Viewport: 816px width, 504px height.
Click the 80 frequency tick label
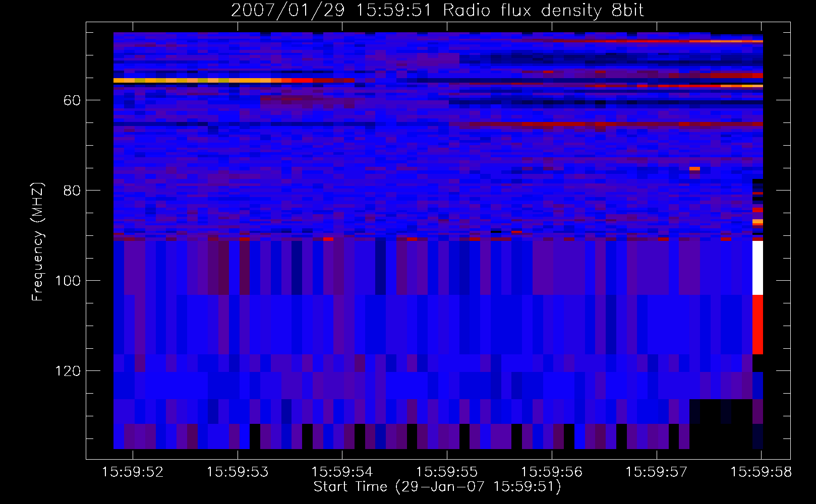[72, 191]
